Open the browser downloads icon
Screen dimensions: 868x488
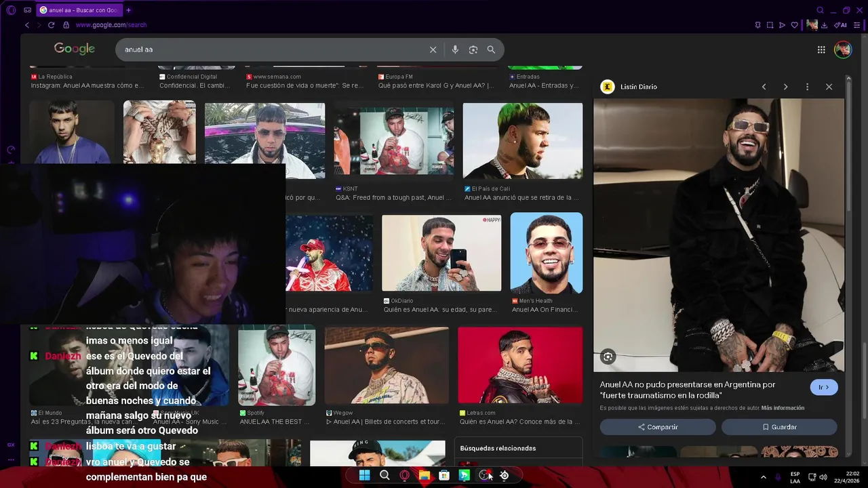(x=824, y=25)
